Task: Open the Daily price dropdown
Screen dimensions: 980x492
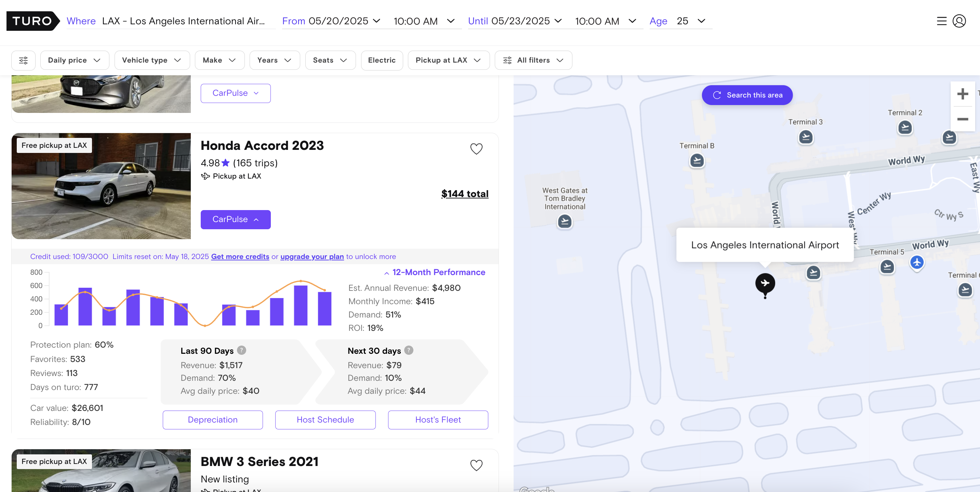Action: 75,60
